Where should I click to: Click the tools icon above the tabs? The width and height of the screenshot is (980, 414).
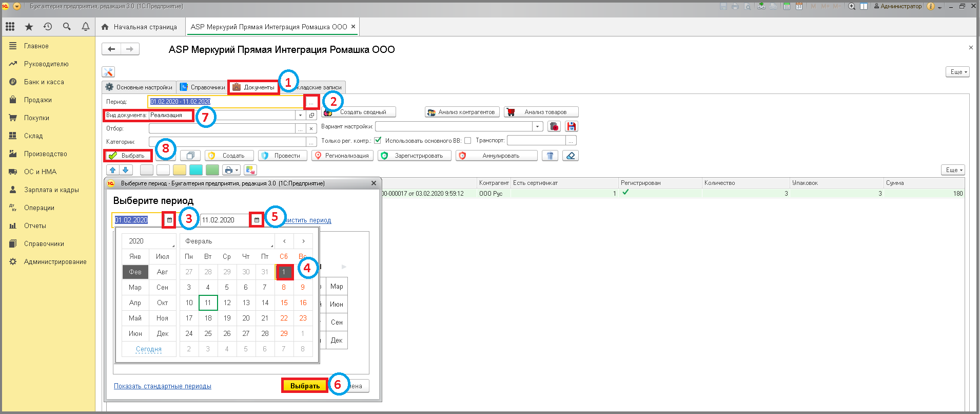coord(108,72)
